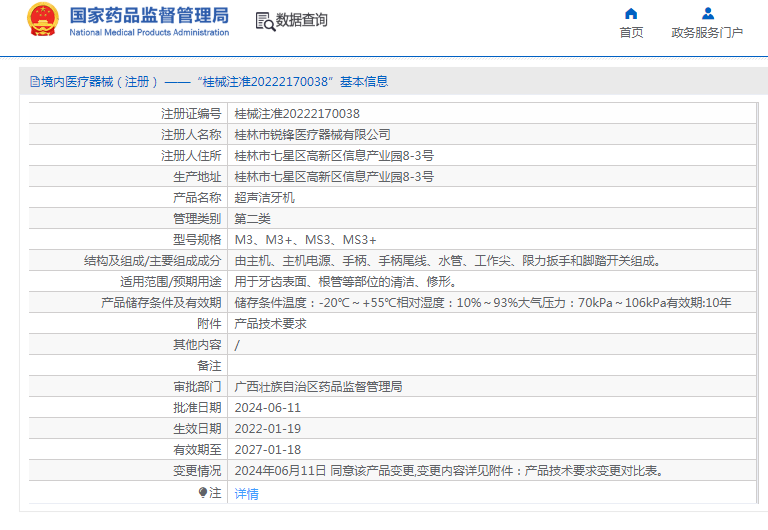Select product name 超声洁牙机
The height and width of the screenshot is (530, 768).
pyautogui.click(x=264, y=198)
